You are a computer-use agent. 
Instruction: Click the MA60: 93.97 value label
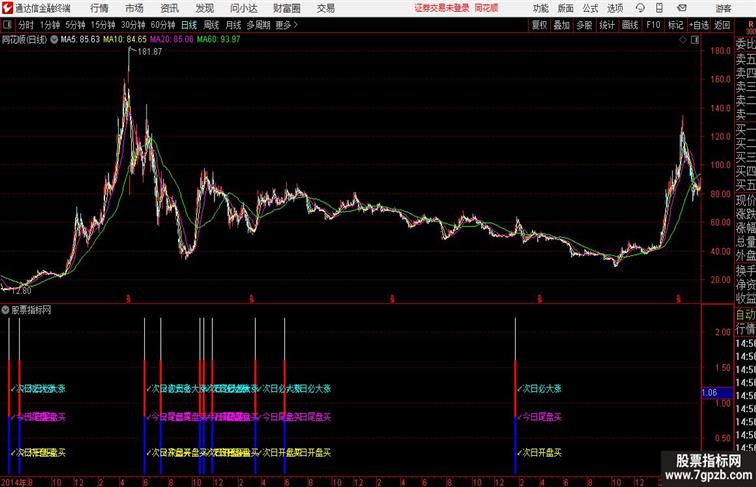(218, 40)
